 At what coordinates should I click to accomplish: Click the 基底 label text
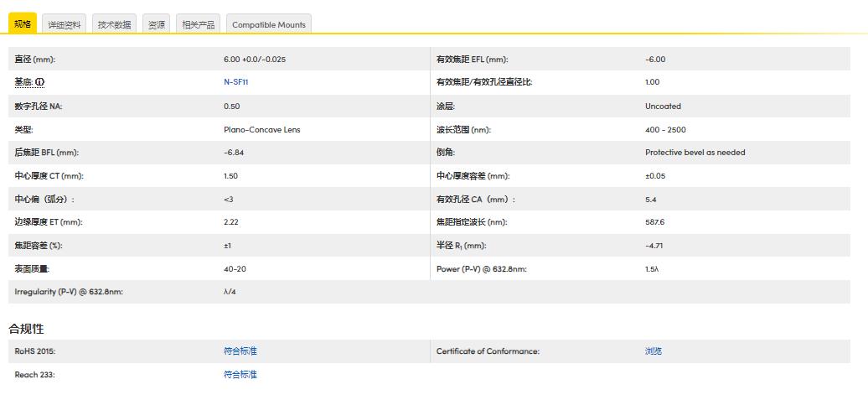tap(23, 82)
